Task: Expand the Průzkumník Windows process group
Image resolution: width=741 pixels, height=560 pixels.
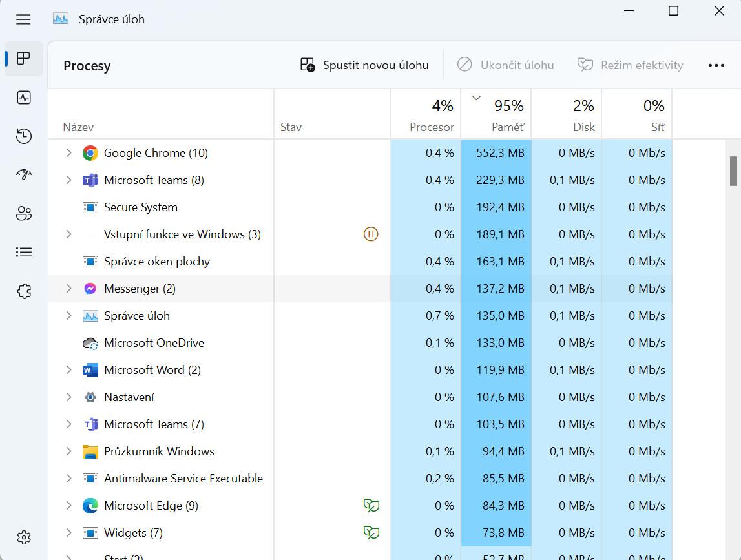Action: (x=69, y=451)
